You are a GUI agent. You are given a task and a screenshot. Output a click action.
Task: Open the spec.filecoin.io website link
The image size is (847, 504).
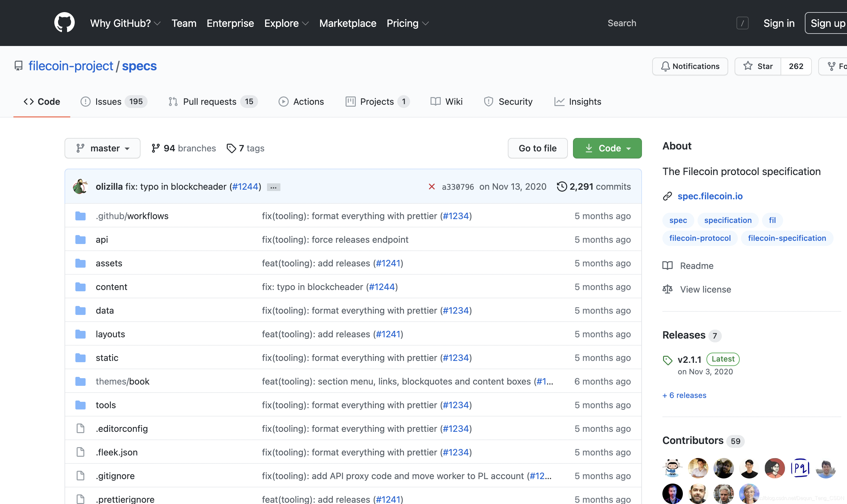click(710, 196)
